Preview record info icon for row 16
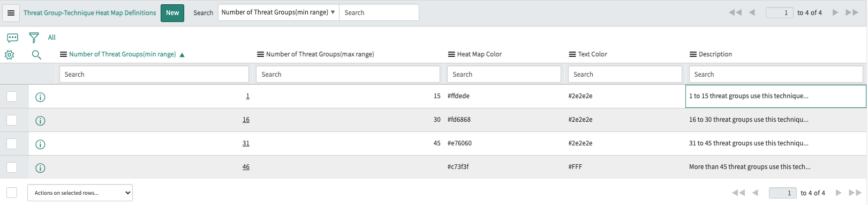This screenshot has width=868, height=205. 40,121
